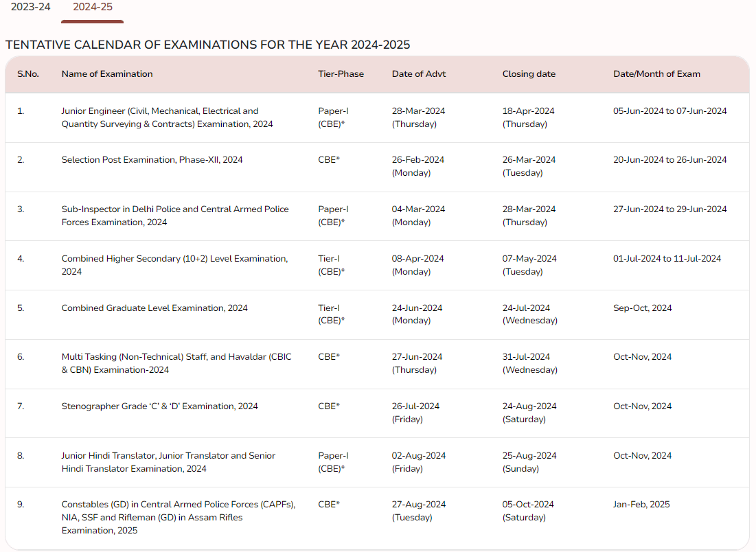
Task: Click the 'Closing date' column header
Action: point(529,74)
